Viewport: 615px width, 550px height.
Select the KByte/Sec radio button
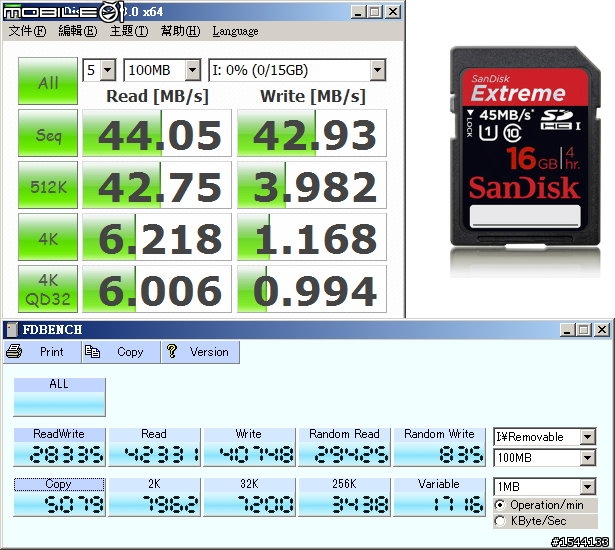[500, 521]
